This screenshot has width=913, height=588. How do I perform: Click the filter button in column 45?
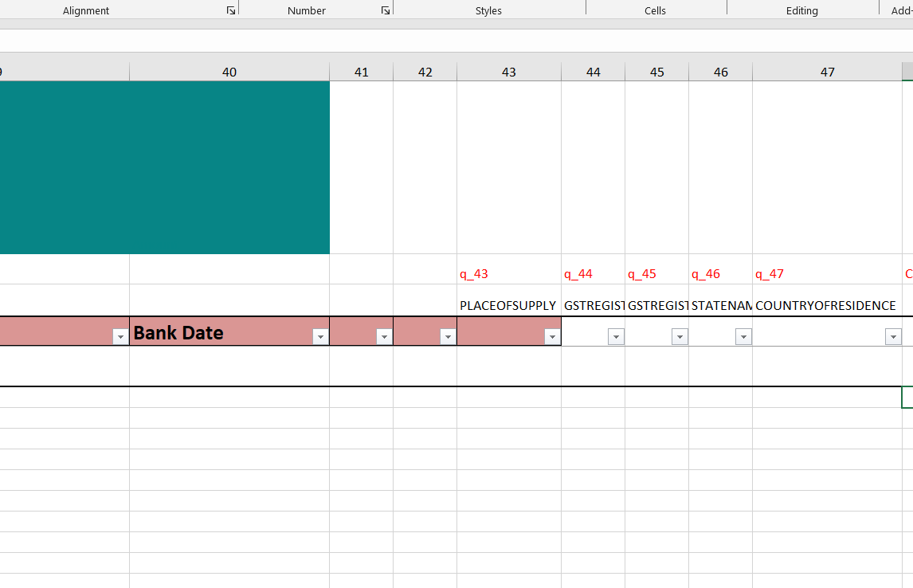pos(680,337)
